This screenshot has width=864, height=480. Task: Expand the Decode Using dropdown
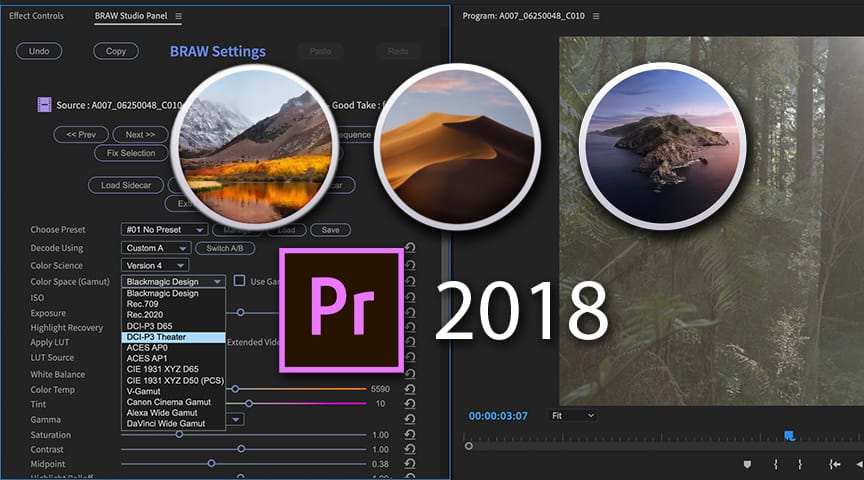pyautogui.click(x=155, y=248)
